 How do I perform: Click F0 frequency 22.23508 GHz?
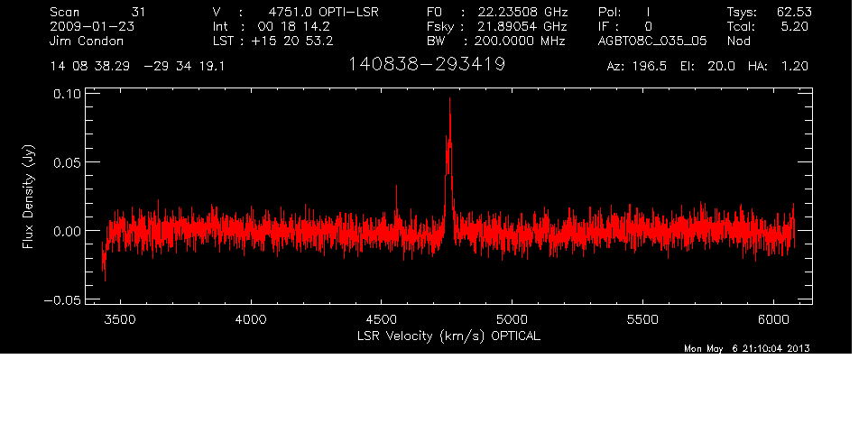tap(522, 12)
